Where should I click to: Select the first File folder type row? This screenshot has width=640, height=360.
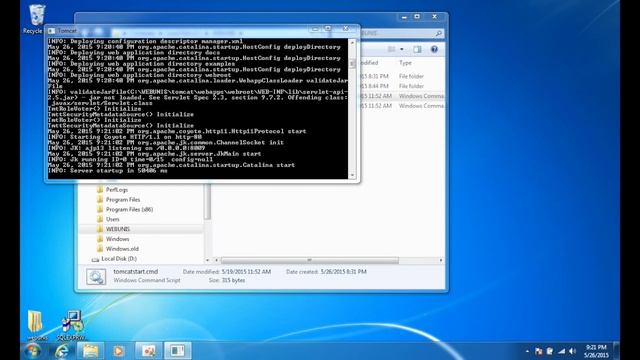click(x=411, y=76)
